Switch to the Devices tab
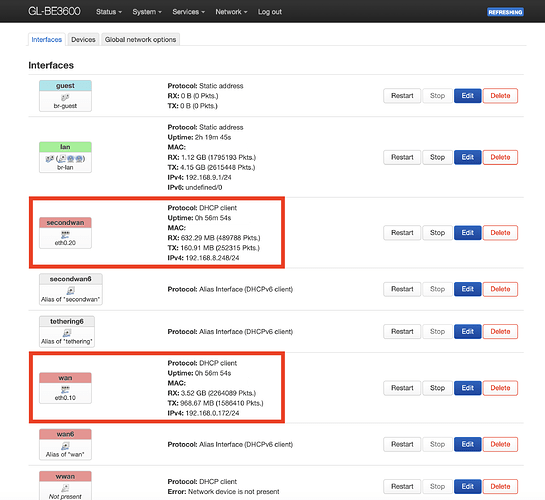Viewport: 545px width, 500px height. [83, 40]
